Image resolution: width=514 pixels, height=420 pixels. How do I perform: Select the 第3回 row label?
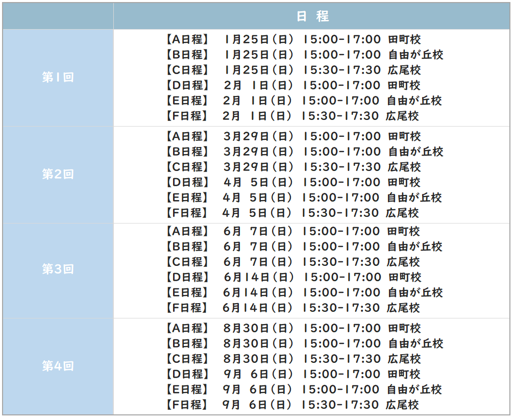point(58,269)
